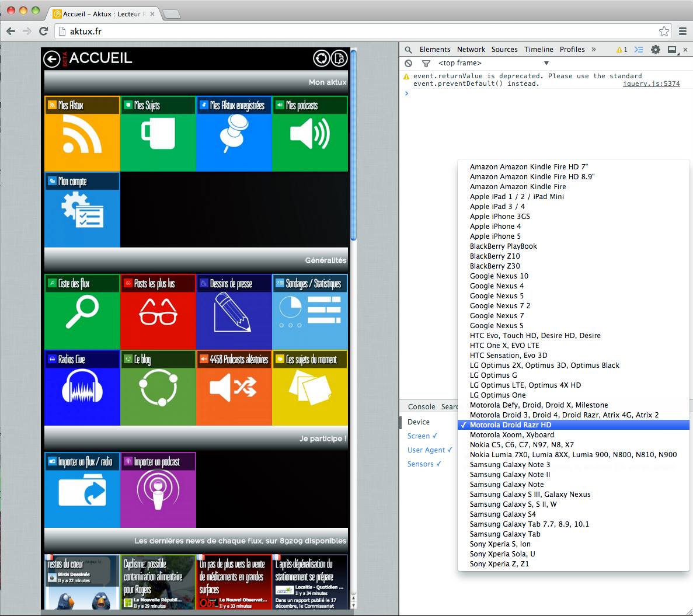Switch to the Network tab
This screenshot has height=616, width=693.
tap(471, 50)
